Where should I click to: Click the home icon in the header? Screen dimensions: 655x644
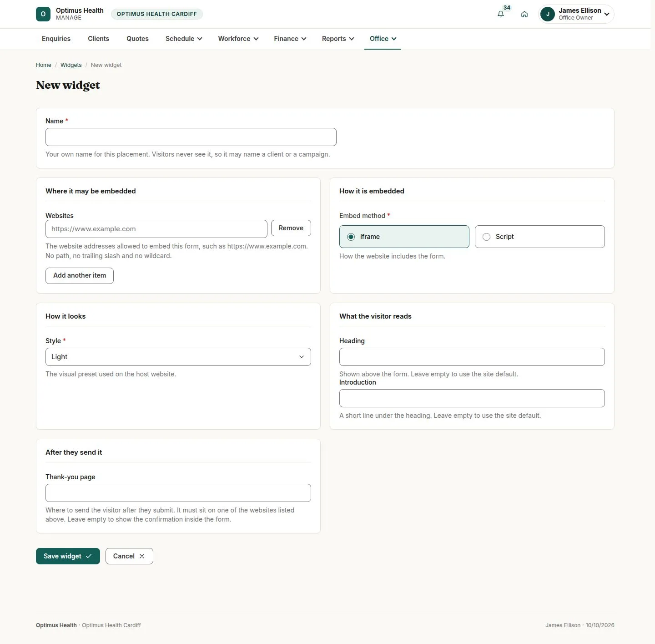(x=524, y=14)
